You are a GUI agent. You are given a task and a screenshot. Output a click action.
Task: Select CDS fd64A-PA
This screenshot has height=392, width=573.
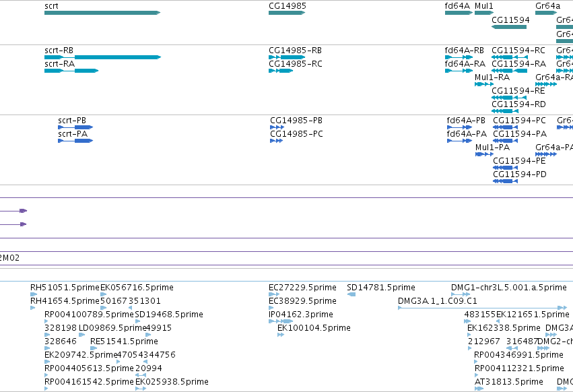[459, 141]
